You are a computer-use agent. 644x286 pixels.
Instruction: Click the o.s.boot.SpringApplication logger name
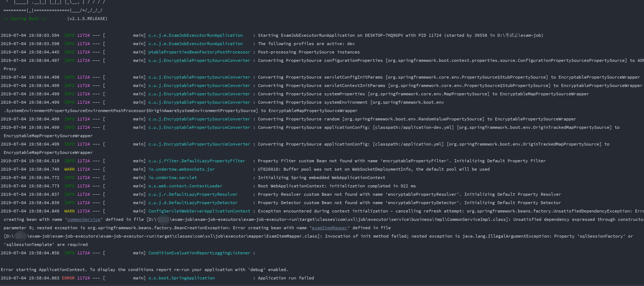181,278
